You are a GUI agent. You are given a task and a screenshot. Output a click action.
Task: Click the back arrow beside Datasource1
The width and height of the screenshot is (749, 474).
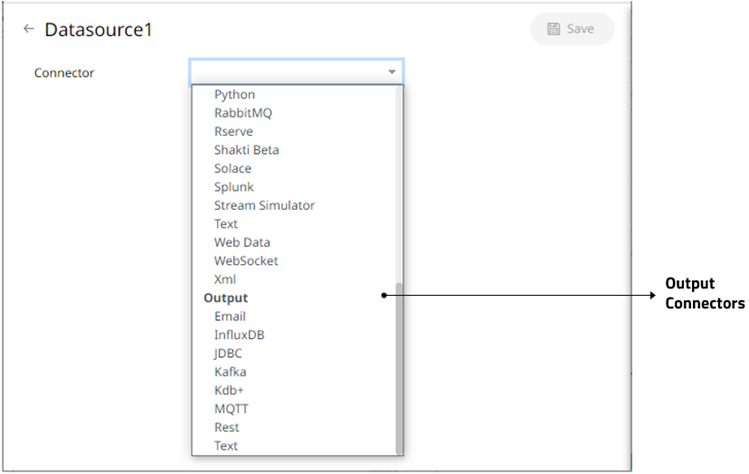28,29
